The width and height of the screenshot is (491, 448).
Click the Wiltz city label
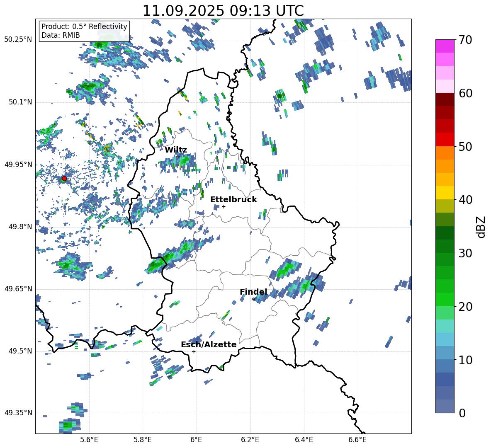point(176,150)
